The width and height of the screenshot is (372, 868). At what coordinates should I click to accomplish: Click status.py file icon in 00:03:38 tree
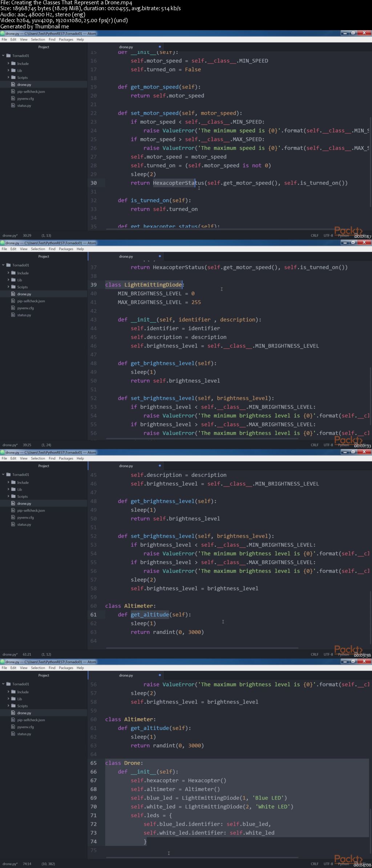tap(13, 524)
